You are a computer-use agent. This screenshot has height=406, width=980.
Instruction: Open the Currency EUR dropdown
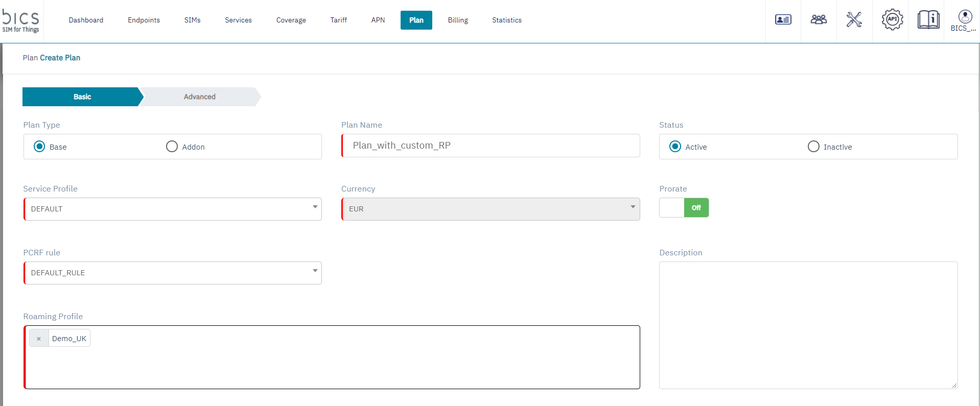point(491,209)
